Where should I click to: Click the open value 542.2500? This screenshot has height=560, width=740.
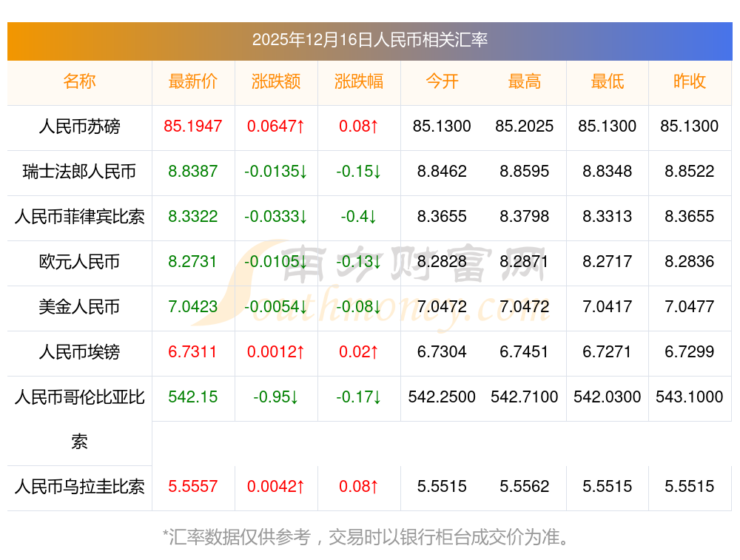[x=442, y=397]
